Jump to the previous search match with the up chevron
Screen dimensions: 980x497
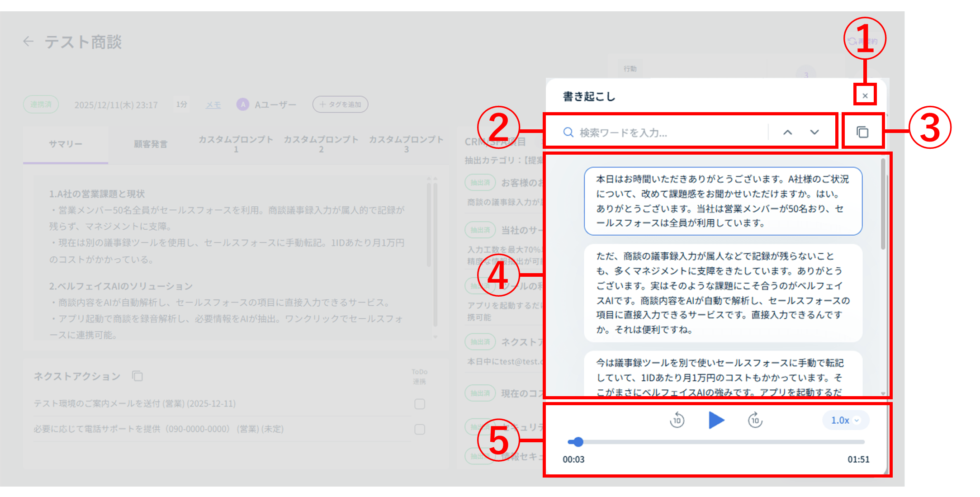[x=787, y=132]
